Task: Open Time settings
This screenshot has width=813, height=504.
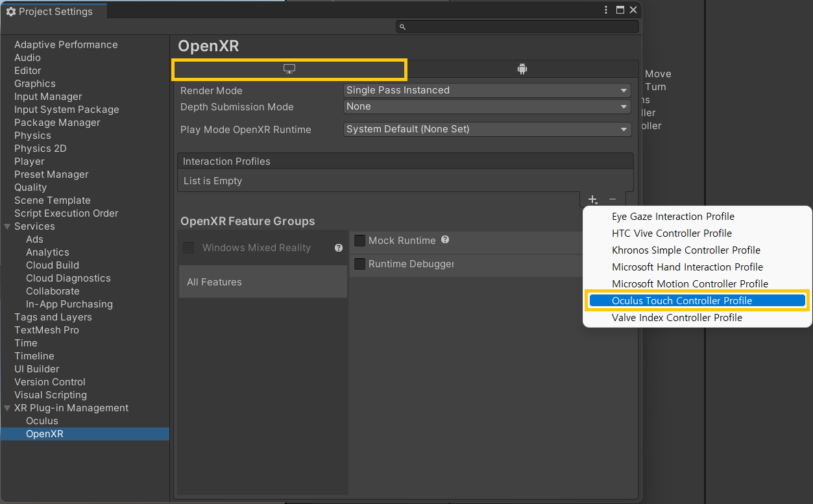Action: 26,343
